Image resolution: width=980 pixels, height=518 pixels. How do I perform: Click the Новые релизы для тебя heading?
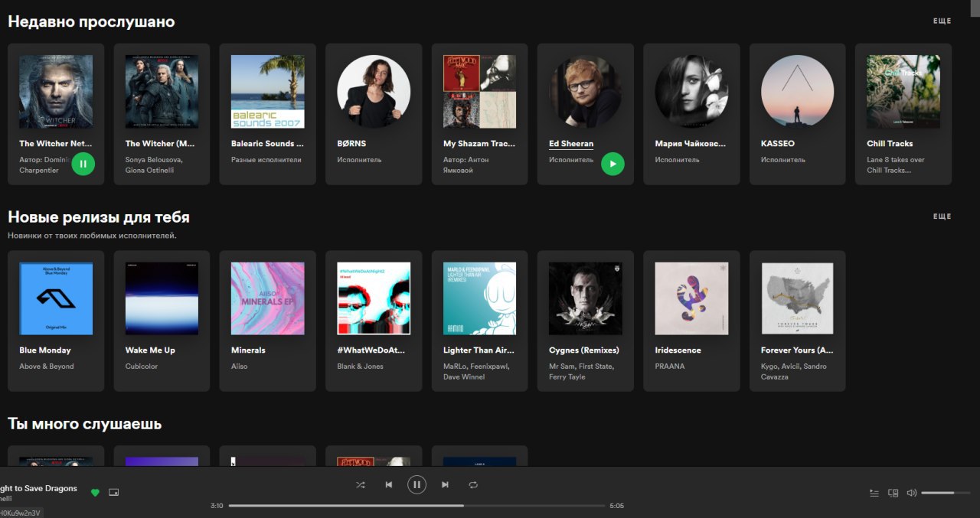99,217
